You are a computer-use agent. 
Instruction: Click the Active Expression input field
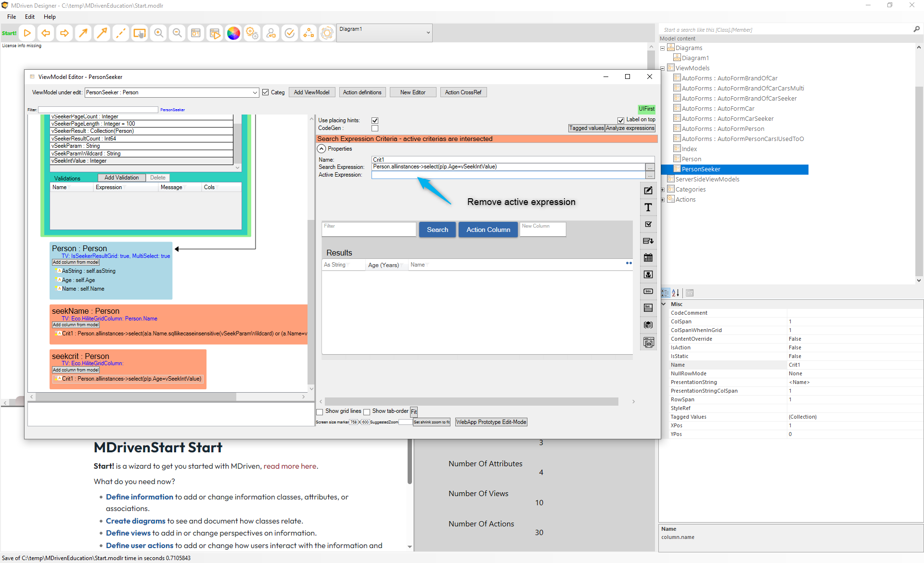[x=508, y=175]
